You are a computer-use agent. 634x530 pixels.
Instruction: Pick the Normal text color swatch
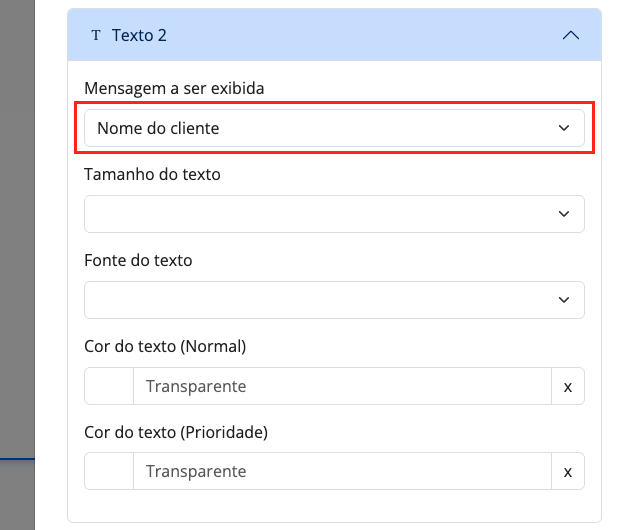coord(109,386)
